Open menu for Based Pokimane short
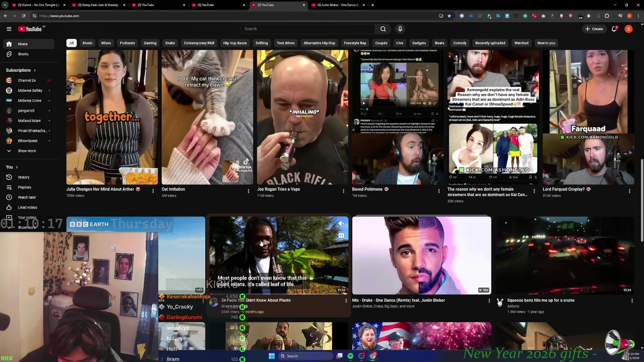Viewport: 644px width, 362px height. click(439, 191)
